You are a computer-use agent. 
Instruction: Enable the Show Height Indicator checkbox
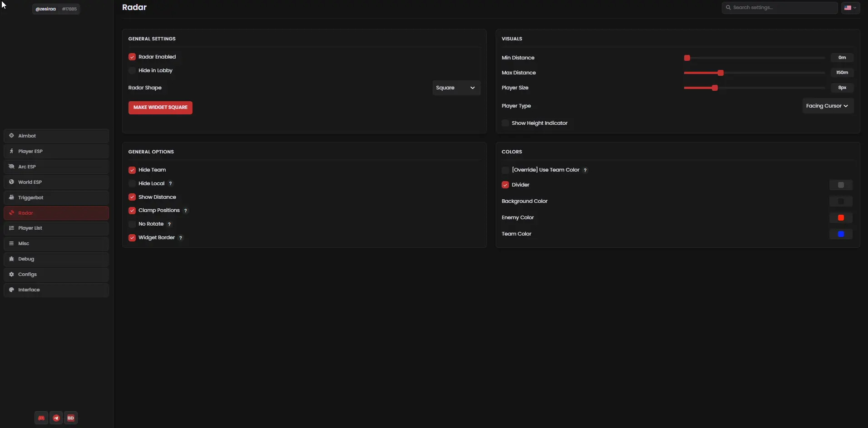[x=505, y=123]
